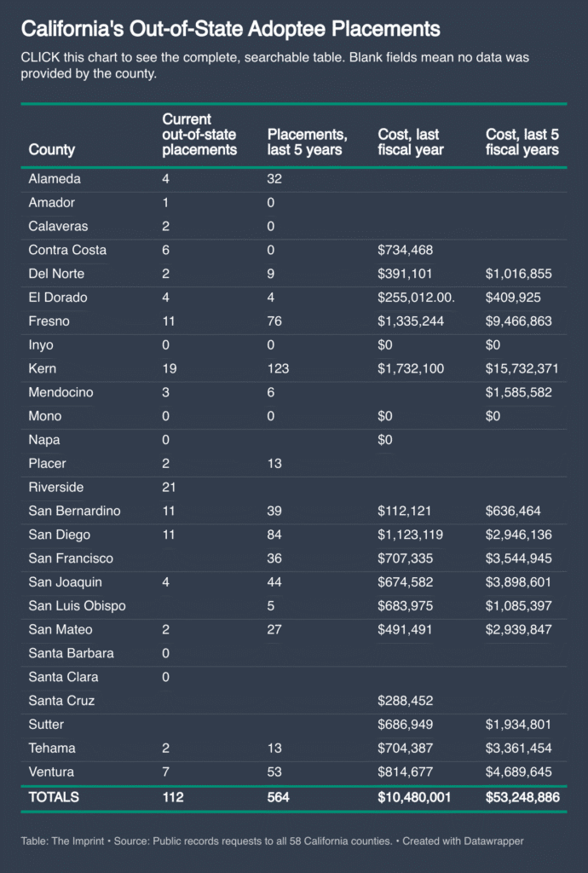Click the County column header

tap(52, 150)
